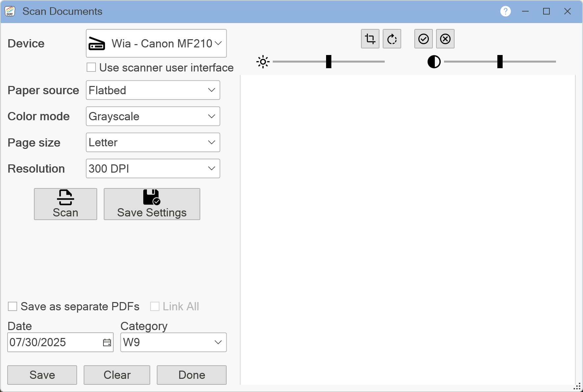
Task: Open the Color mode dropdown
Action: coord(153,116)
